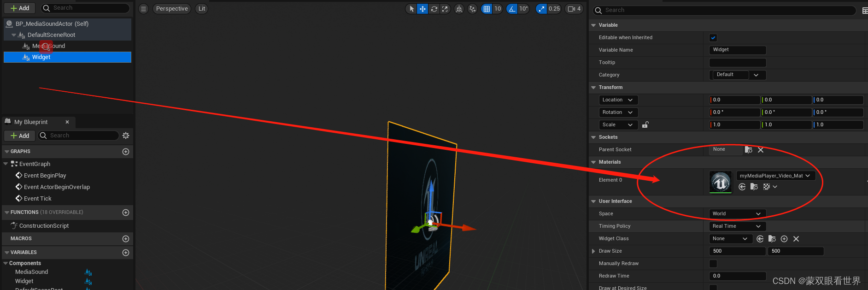This screenshot has width=868, height=290.
Task: Edit the Variable Name field
Action: [738, 50]
